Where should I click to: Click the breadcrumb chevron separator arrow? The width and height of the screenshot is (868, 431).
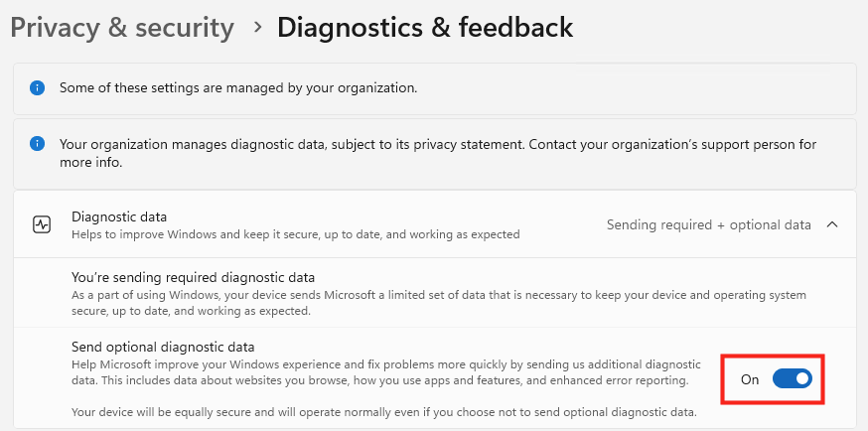(257, 28)
